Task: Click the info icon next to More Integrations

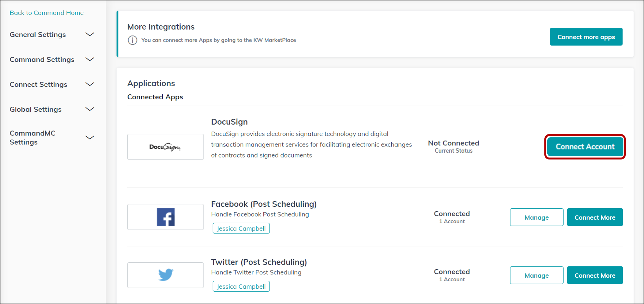Action: pos(132,40)
